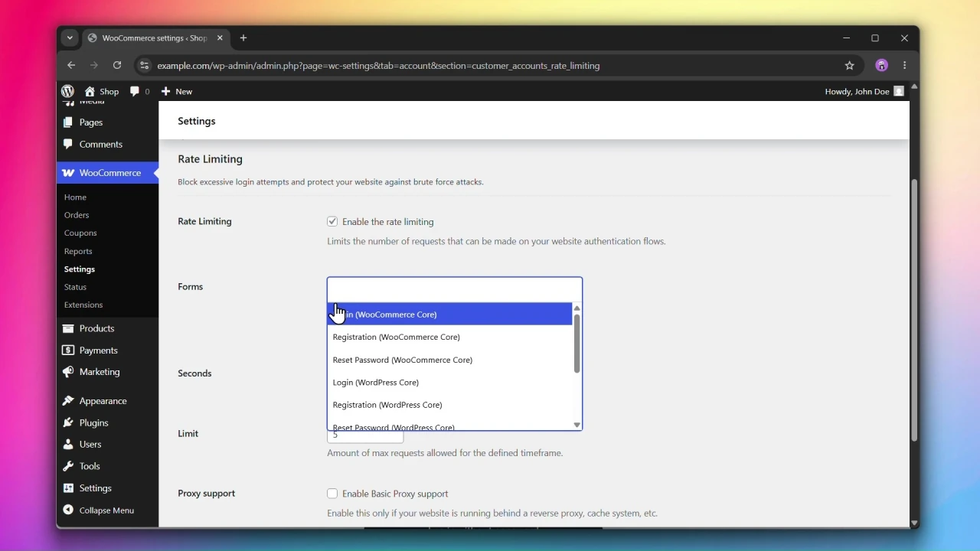Reload the page in the browser
The height and width of the screenshot is (551, 980).
coord(117,66)
